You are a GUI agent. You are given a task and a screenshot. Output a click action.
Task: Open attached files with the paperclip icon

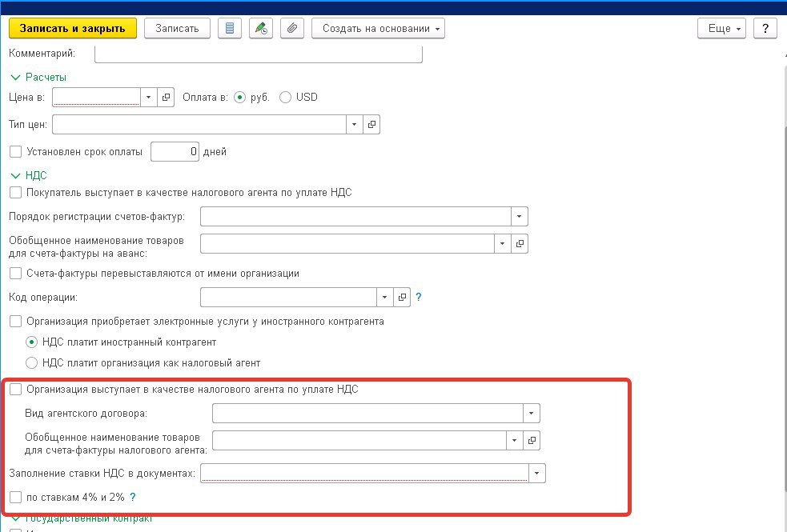click(292, 29)
